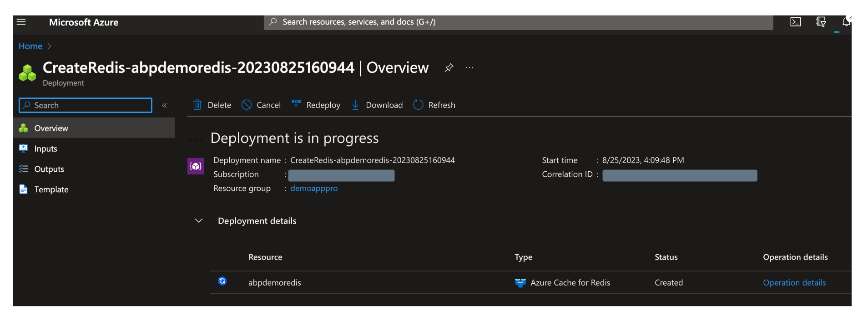Click the start time value 8/25/2023, 4:09:48 PM

tap(643, 160)
